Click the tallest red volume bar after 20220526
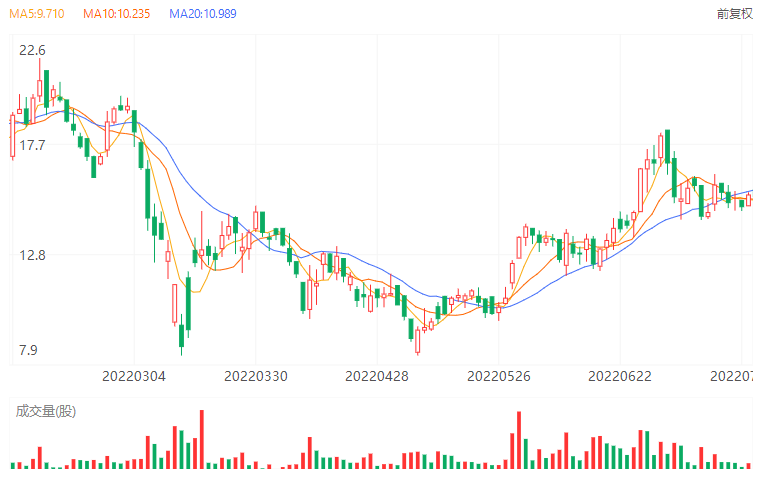Screen dimensions: 767x477 click(519, 440)
